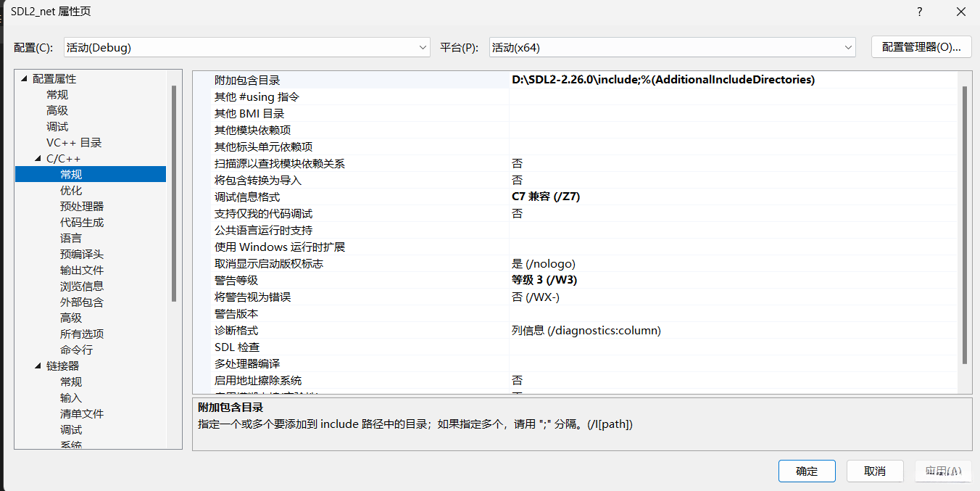Select 调试 under 配置属性
Image resolution: width=980 pixels, height=491 pixels.
[57, 127]
